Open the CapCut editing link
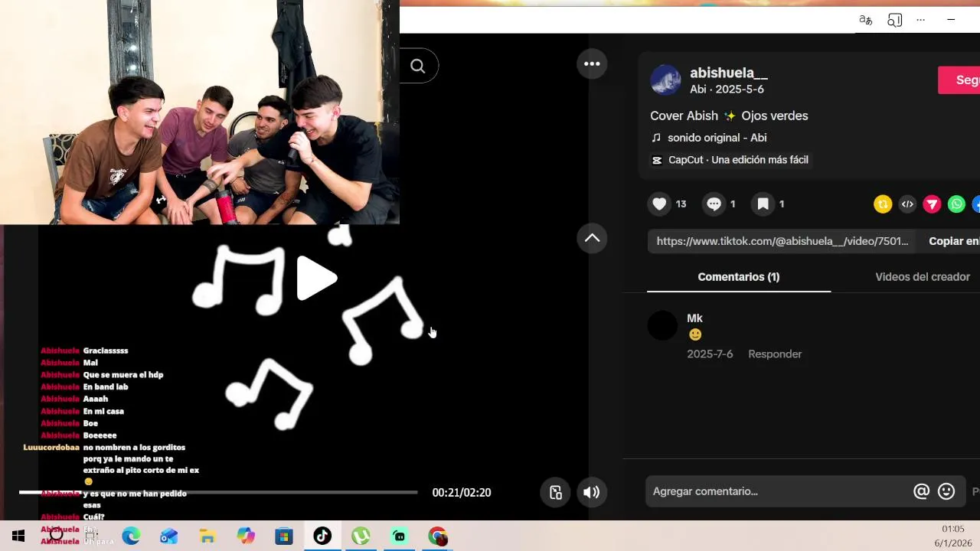This screenshot has height=551, width=980. [730, 160]
